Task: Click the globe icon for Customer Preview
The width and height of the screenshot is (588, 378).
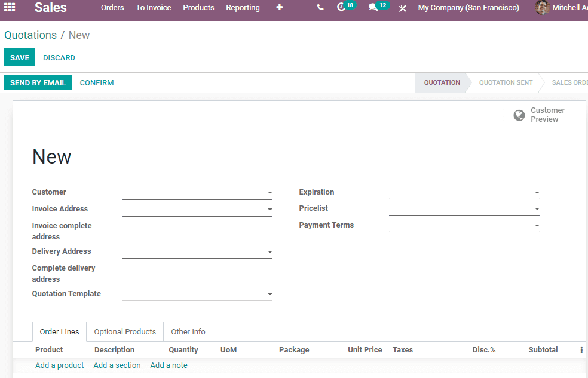Action: click(519, 115)
